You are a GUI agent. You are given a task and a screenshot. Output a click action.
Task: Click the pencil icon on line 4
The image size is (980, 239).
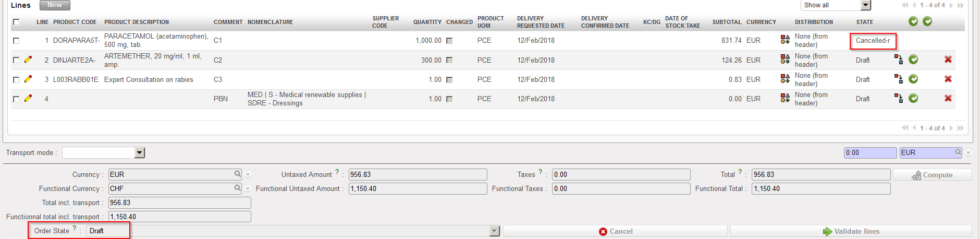tap(28, 98)
